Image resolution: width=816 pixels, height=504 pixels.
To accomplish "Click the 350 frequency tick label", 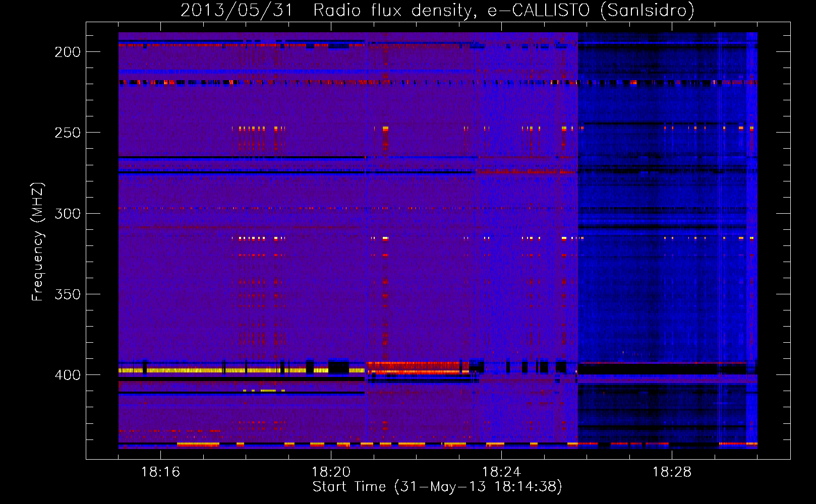I will tap(68, 294).
